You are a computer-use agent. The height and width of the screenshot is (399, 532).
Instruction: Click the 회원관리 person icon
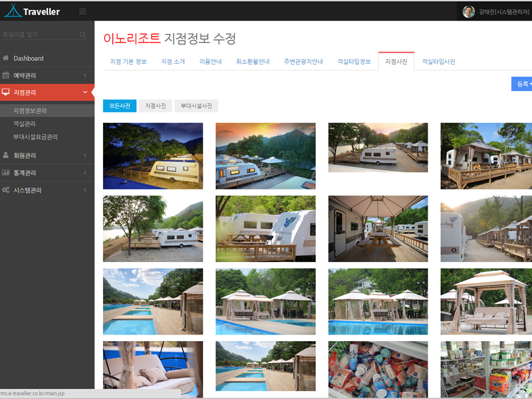pos(6,156)
